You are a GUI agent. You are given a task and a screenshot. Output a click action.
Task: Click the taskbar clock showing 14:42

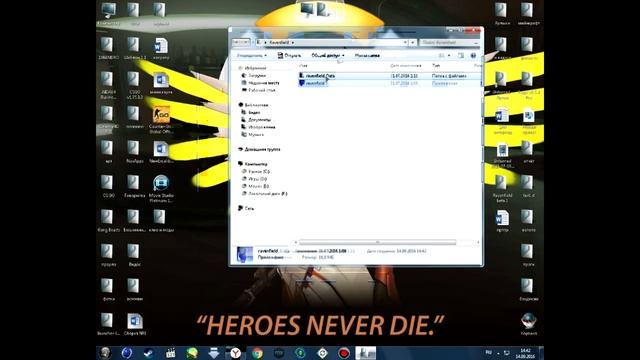point(525,353)
